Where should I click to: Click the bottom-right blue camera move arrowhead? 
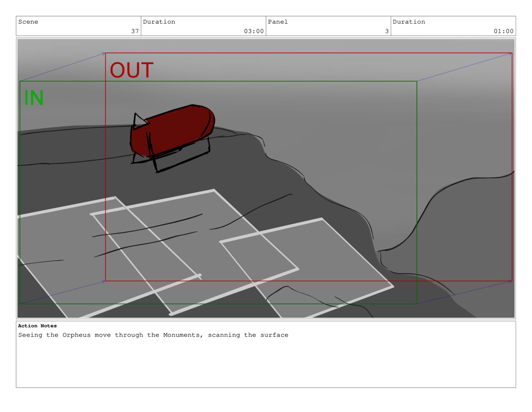click(510, 282)
